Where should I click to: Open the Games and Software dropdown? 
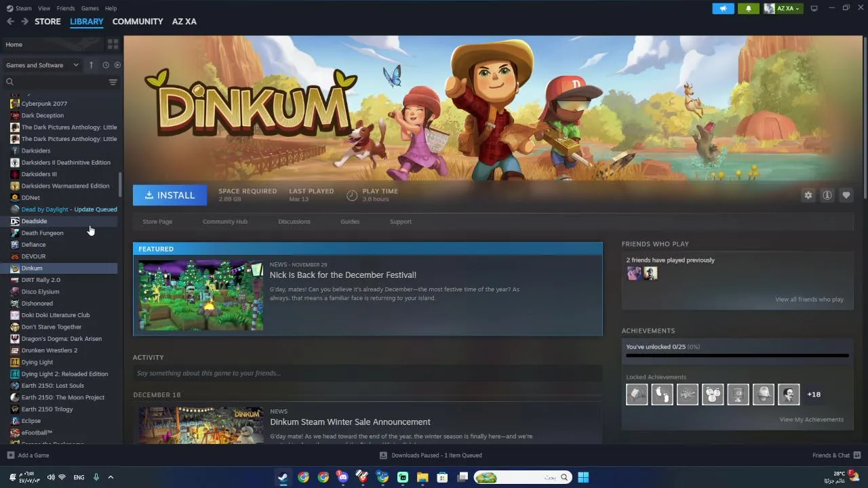pyautogui.click(x=42, y=65)
